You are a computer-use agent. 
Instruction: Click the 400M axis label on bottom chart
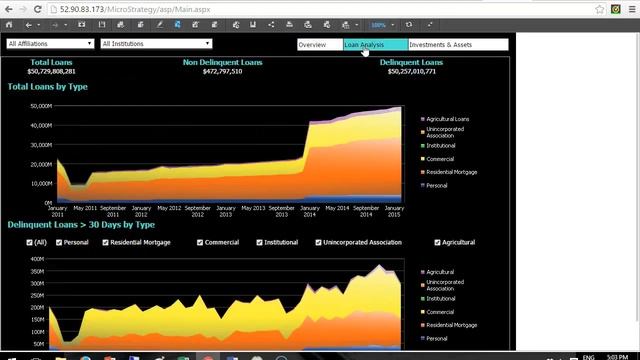click(37, 259)
